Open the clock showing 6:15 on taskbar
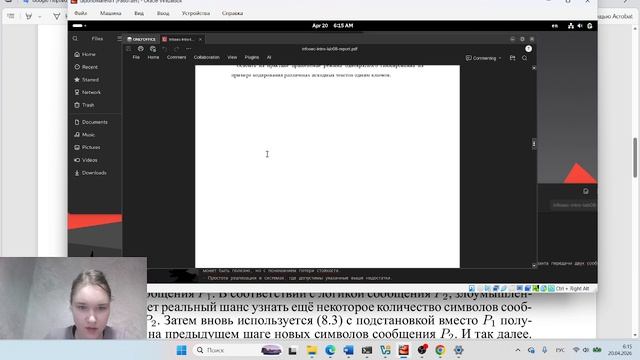 (620, 350)
